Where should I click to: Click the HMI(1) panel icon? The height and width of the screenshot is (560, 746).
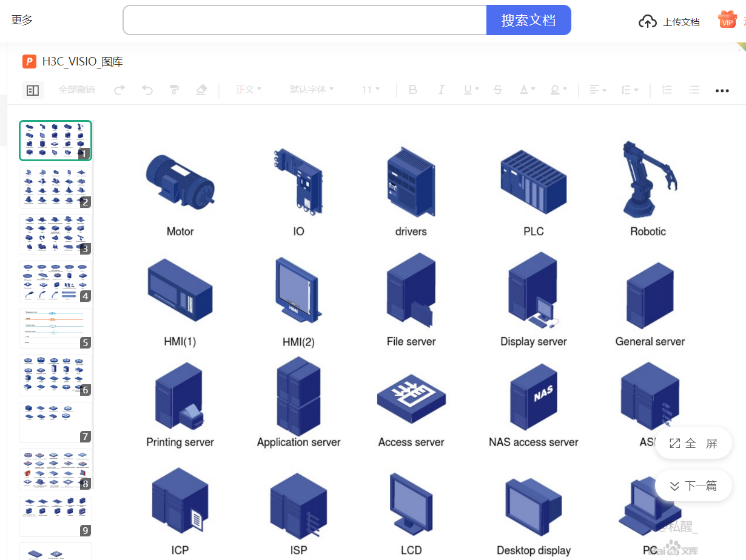click(180, 291)
